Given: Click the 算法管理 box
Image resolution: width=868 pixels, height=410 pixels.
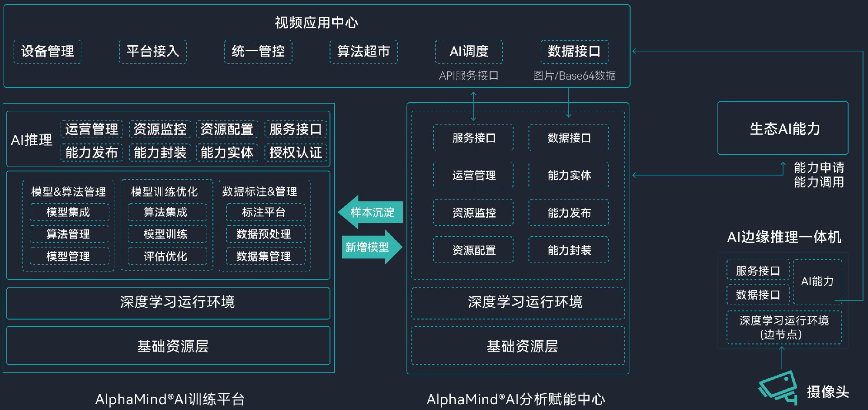Looking at the screenshot, I should click(x=70, y=234).
